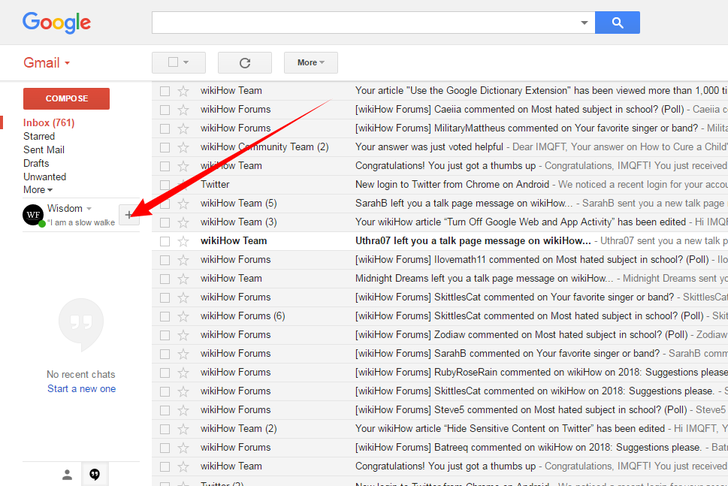The image size is (728, 486).
Task: Star the Caeiia commented email
Action: 183,110
